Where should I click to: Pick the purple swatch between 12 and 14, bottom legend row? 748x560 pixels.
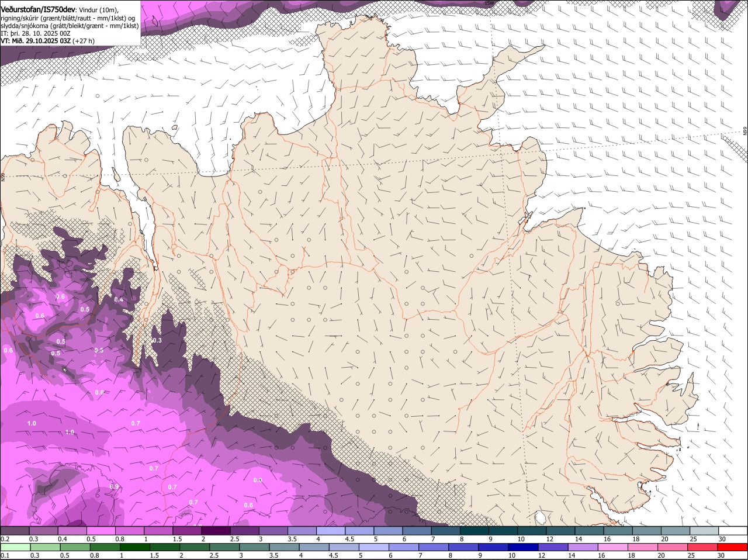point(554,547)
